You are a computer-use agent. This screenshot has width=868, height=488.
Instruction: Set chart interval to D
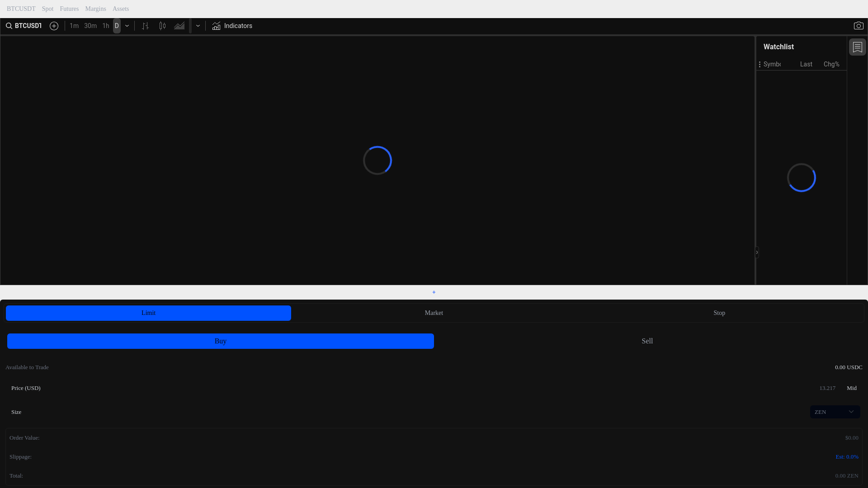117,26
